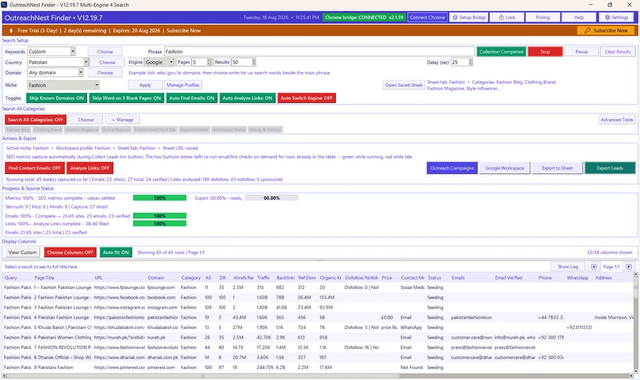Viewport: 640px width, 380px height.
Task: Click the OutreachNest app icon in title bar
Action: click(4, 4)
